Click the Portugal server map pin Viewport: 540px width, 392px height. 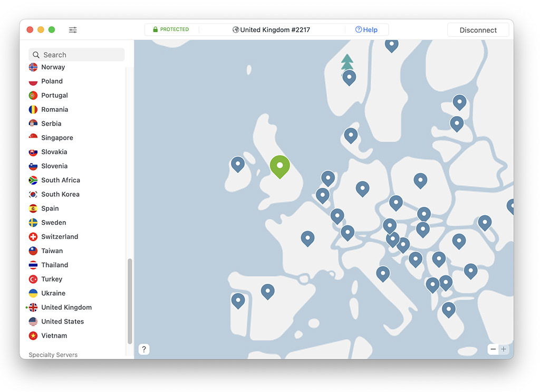(x=238, y=301)
